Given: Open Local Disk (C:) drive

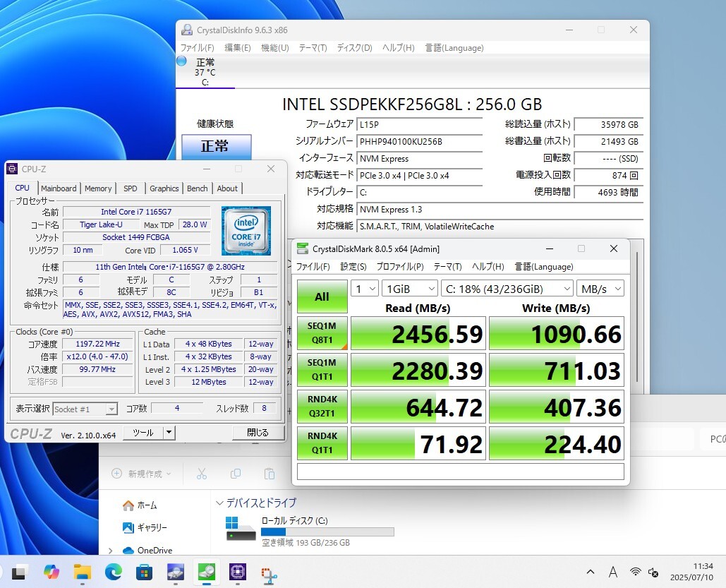Looking at the screenshot, I should 309,531.
